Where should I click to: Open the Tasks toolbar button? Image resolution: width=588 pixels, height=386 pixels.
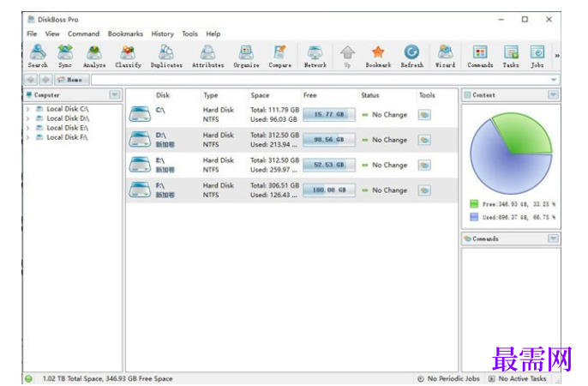[511, 56]
